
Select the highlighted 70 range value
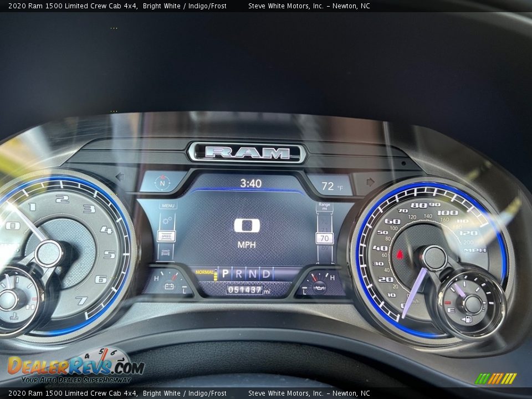325,238
